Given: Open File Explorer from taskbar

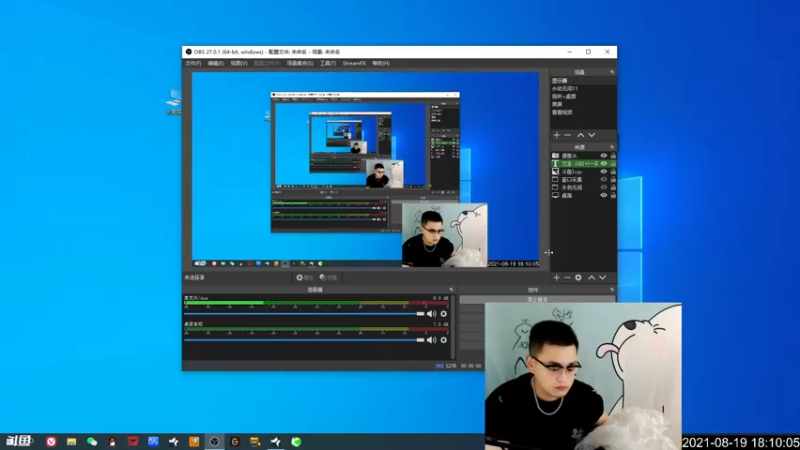Looking at the screenshot, I should [71, 442].
